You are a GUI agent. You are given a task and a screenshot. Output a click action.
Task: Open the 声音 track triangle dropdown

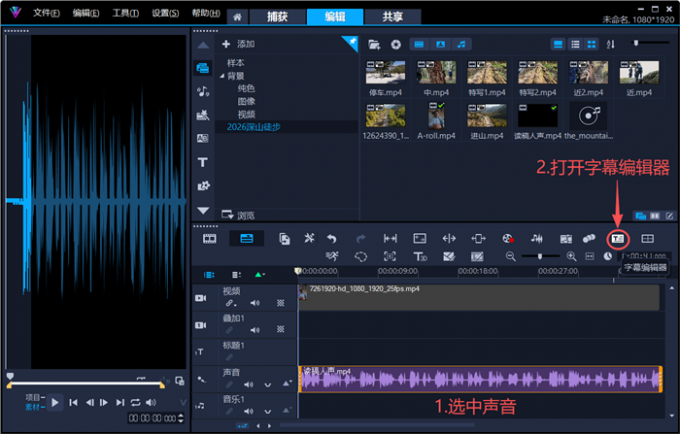[287, 383]
